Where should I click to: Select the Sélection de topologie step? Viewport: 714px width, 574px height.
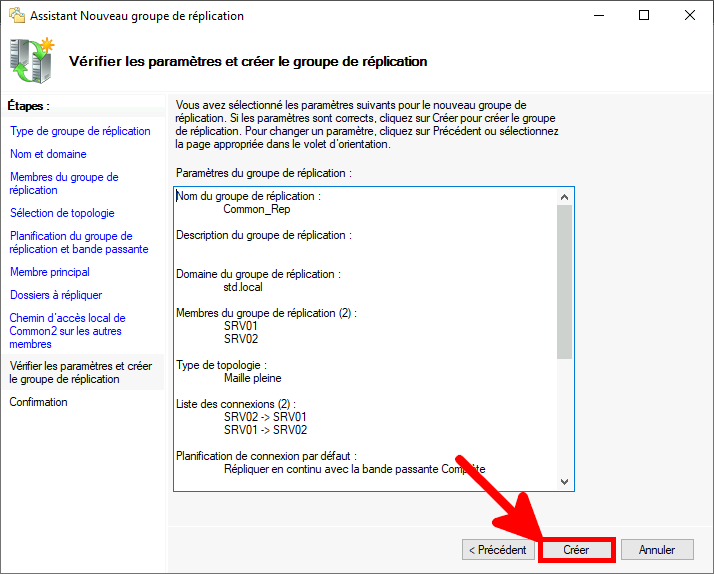click(62, 213)
